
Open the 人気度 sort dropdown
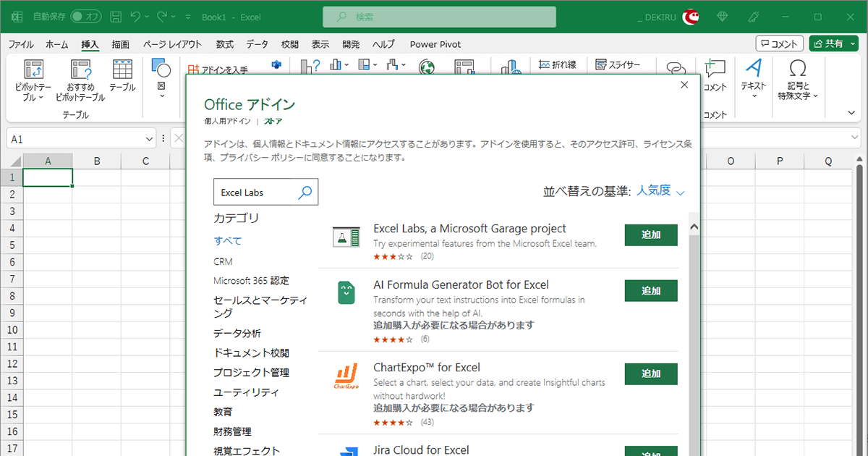coord(660,191)
